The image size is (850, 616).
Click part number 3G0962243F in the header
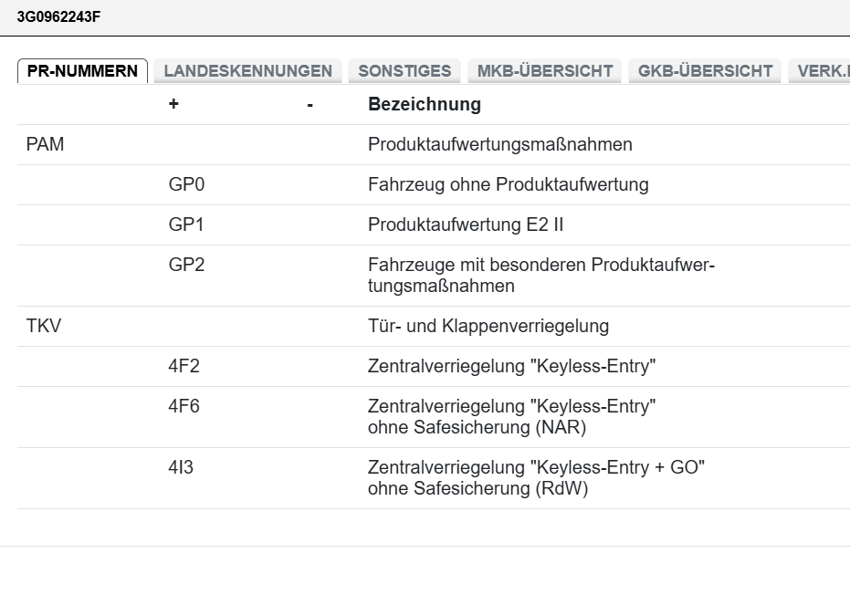pos(58,16)
